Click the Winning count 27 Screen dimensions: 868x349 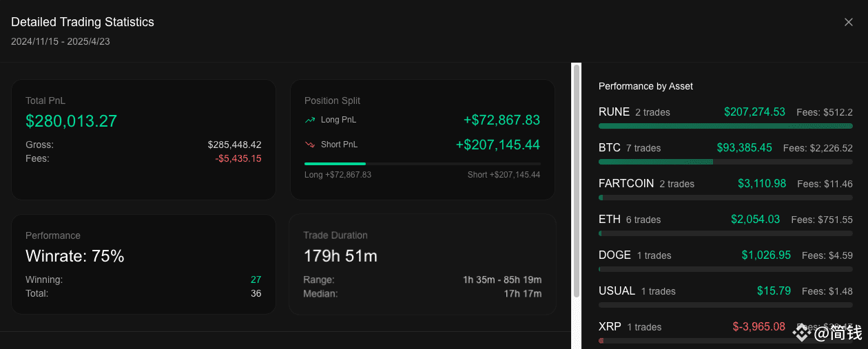click(256, 279)
